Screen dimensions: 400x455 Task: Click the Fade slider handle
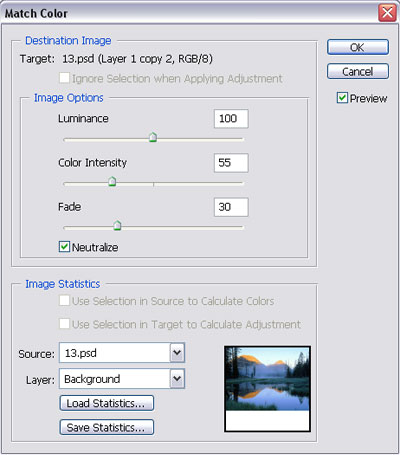[117, 225]
